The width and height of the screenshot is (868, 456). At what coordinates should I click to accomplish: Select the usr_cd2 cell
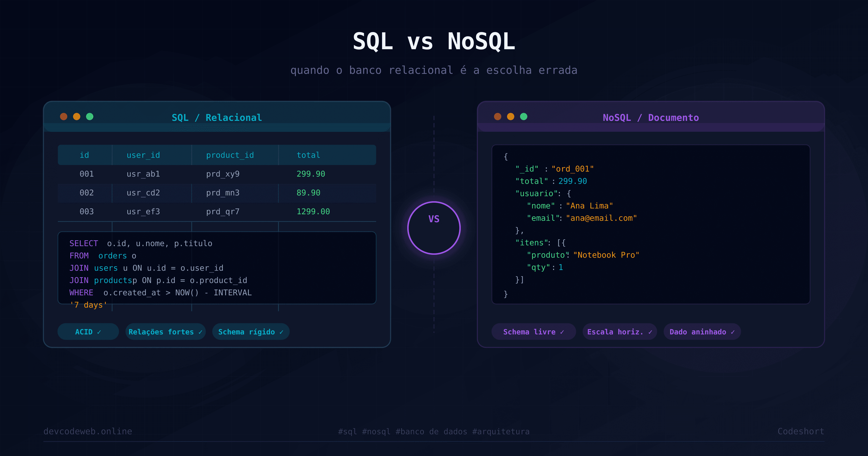pyautogui.click(x=143, y=193)
